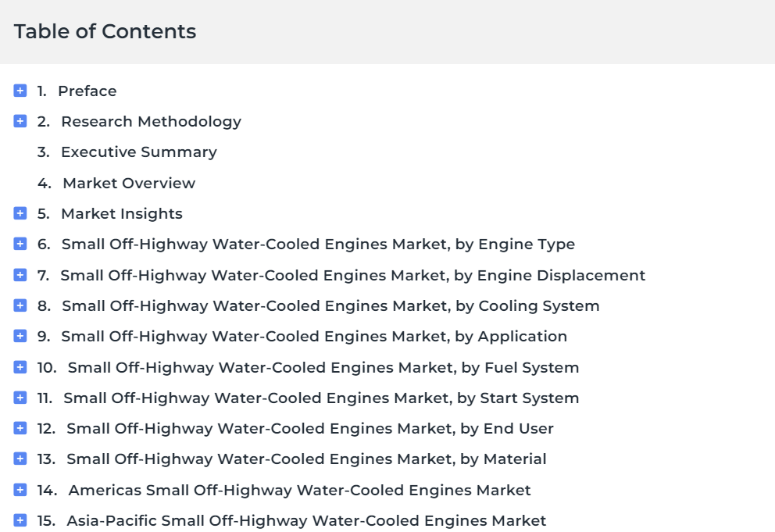The height and width of the screenshot is (532, 775).
Task: Click plus icon beside by End User
Action: click(x=20, y=428)
